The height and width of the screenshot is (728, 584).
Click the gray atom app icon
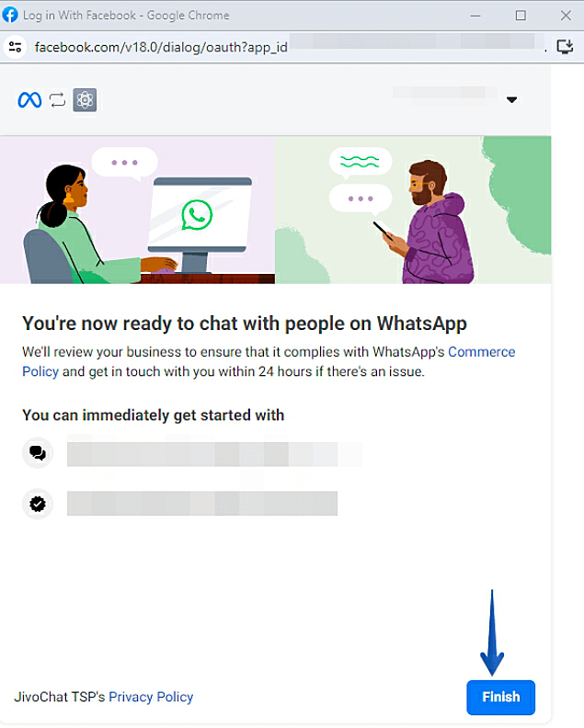(x=85, y=100)
